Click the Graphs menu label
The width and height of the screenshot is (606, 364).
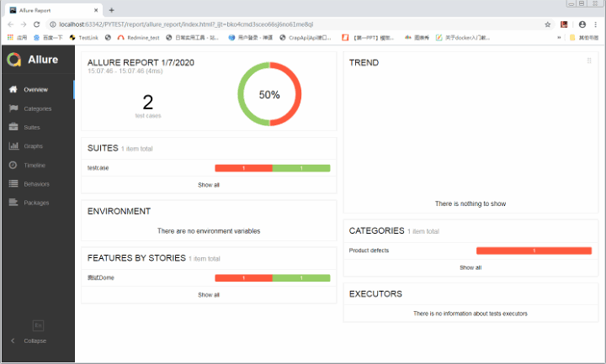pyautogui.click(x=33, y=146)
